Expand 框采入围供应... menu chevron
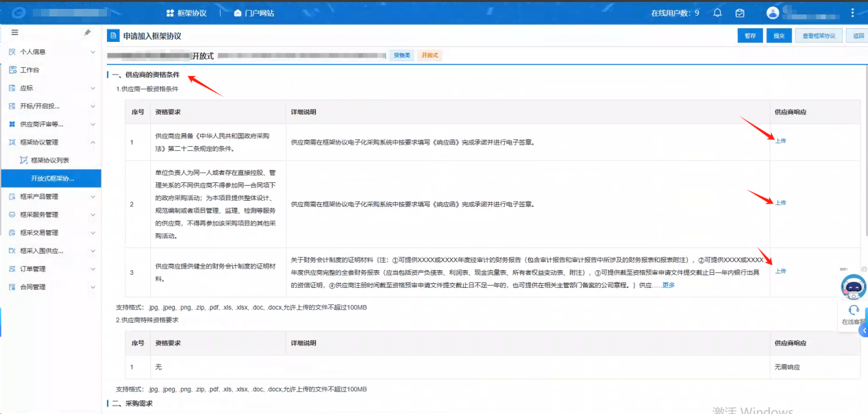This screenshot has width=868, height=414. coord(92,251)
